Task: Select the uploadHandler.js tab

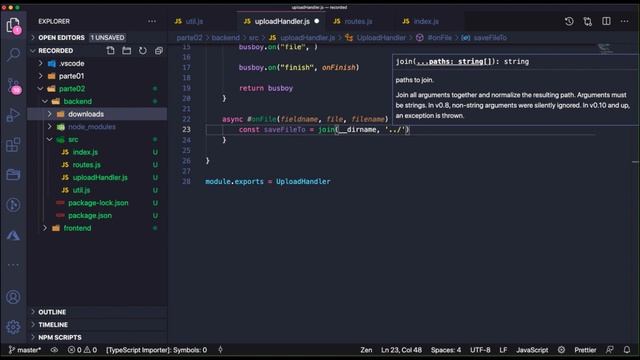Action: click(x=281, y=21)
